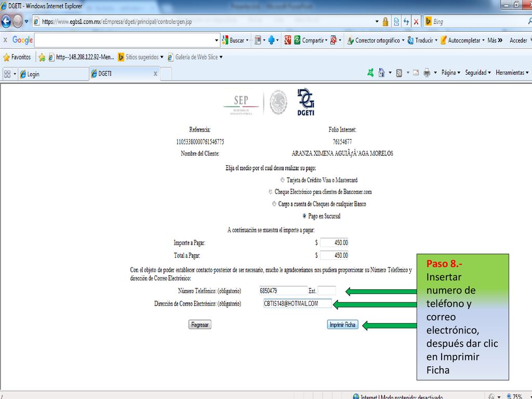
Task: Click the RSS feeds icon in command bar
Action: pos(400,73)
